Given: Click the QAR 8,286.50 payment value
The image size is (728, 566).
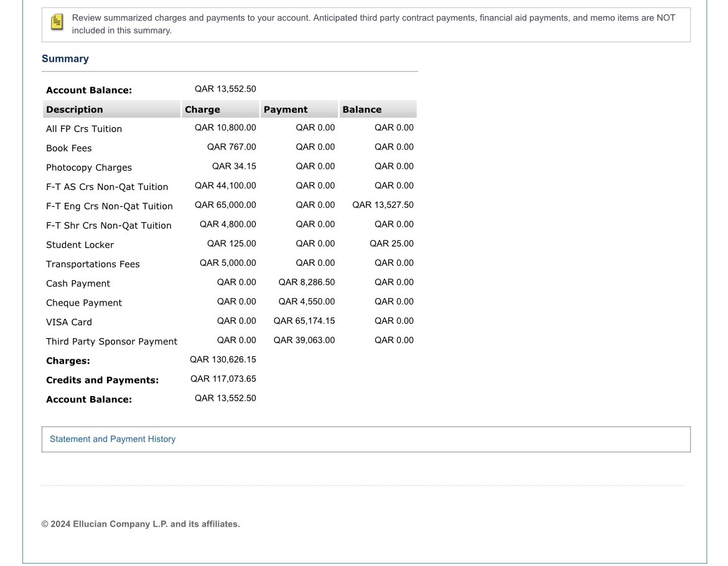Looking at the screenshot, I should 306,282.
